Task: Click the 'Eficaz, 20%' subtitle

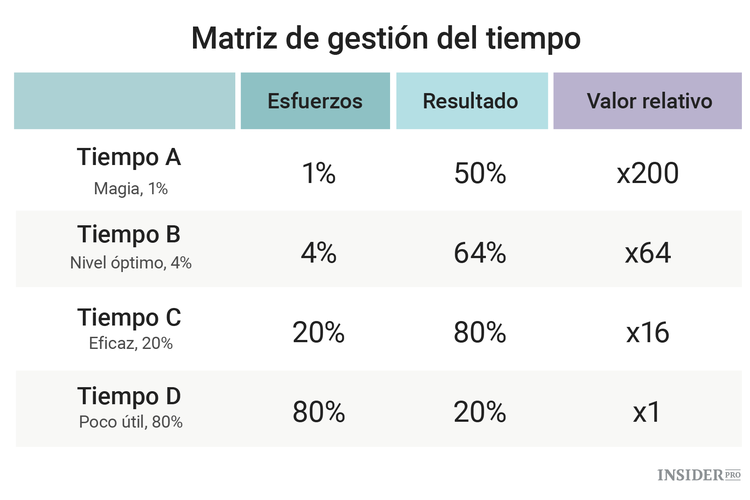Action: tap(130, 344)
